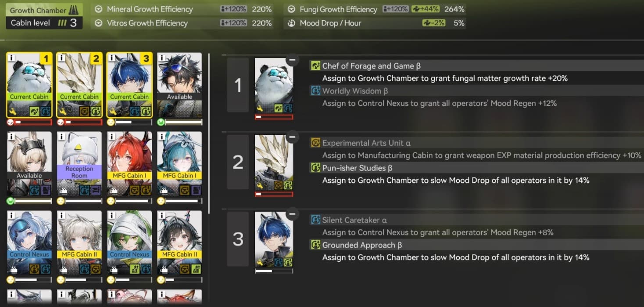This screenshot has height=307, width=644.
Task: Remove panda operator from slot 1
Action: 293,60
